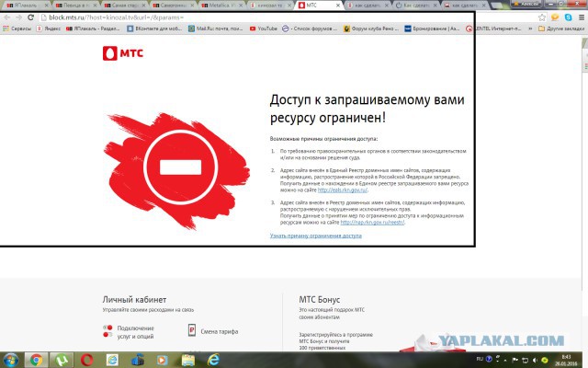Reload the page with the refresh icon
Screen dimensions: 588x368
tap(30, 17)
